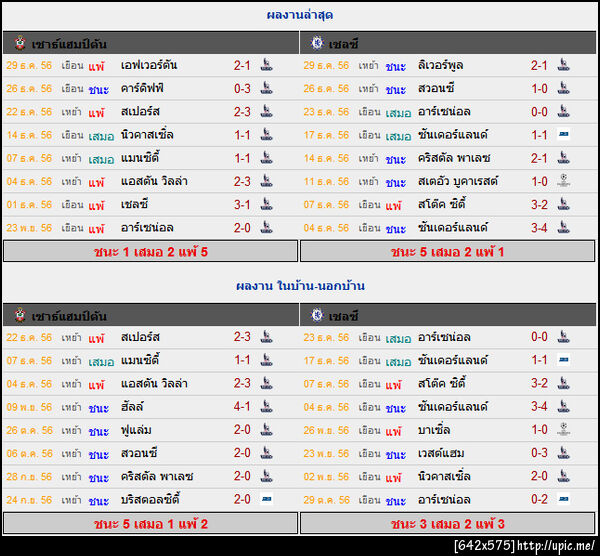Click the date '26 ต.ค. 56' in ฟูแล่ม row
600x556 pixels.
pos(29,430)
